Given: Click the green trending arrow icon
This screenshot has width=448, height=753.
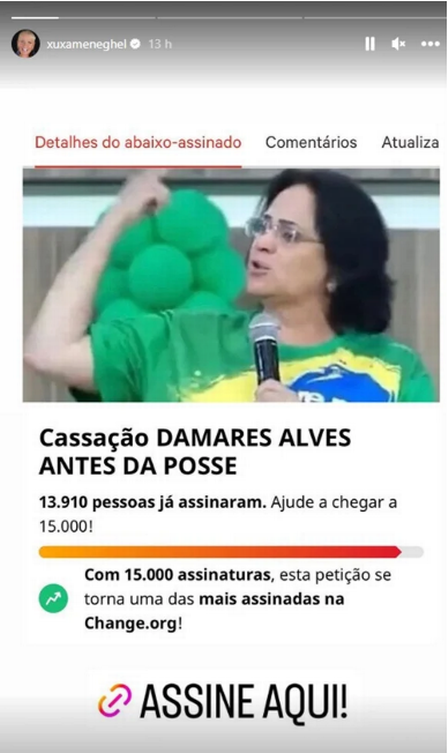Looking at the screenshot, I should point(53,598).
